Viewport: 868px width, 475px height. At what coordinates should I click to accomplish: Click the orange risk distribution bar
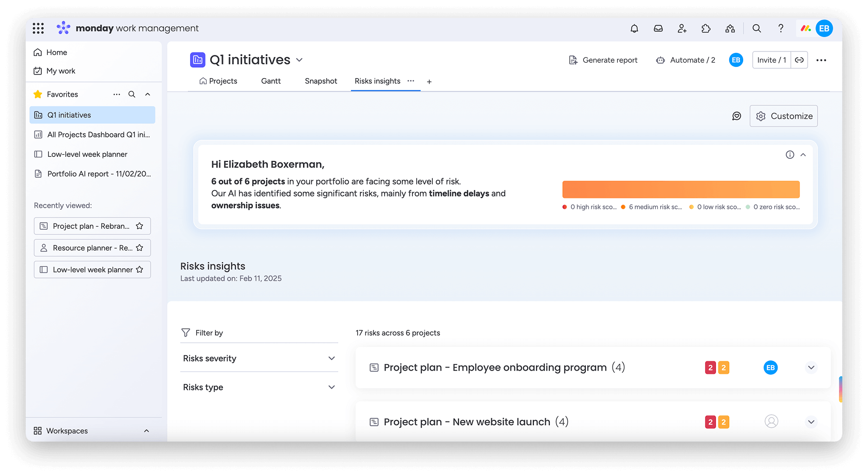(680, 189)
